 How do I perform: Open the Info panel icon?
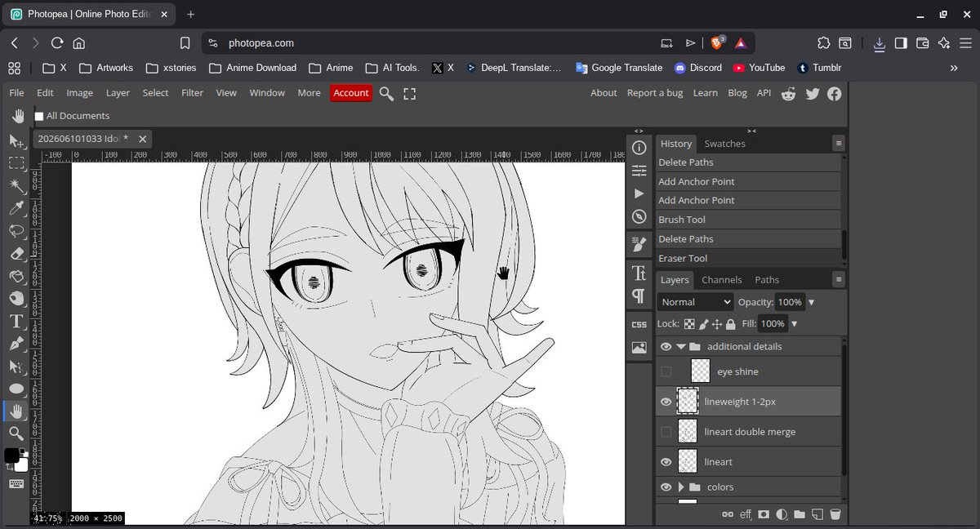639,148
